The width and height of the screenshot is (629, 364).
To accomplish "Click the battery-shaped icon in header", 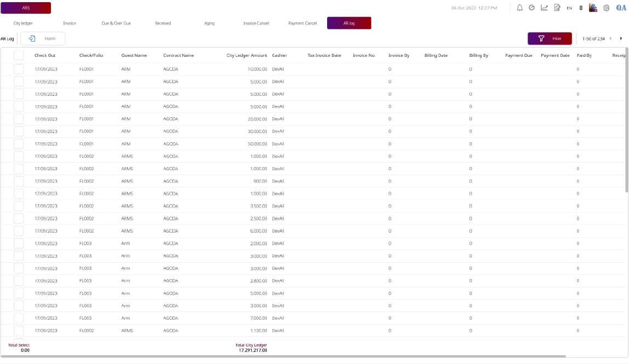I will coord(581,8).
